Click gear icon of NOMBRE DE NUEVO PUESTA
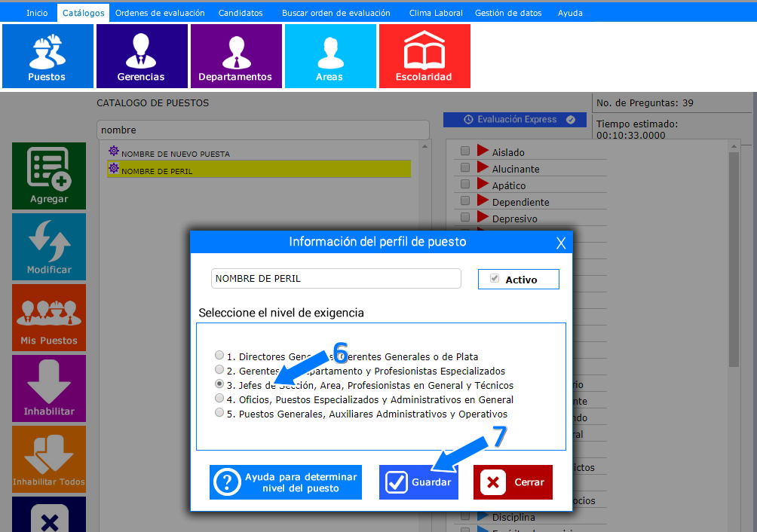Image resolution: width=757 pixels, height=532 pixels. click(x=113, y=151)
